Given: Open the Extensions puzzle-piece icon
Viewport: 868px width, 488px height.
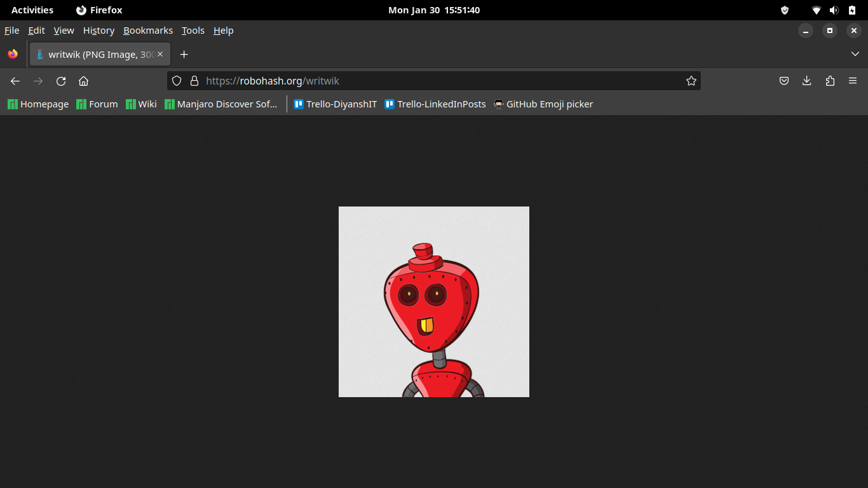Looking at the screenshot, I should click(x=830, y=81).
